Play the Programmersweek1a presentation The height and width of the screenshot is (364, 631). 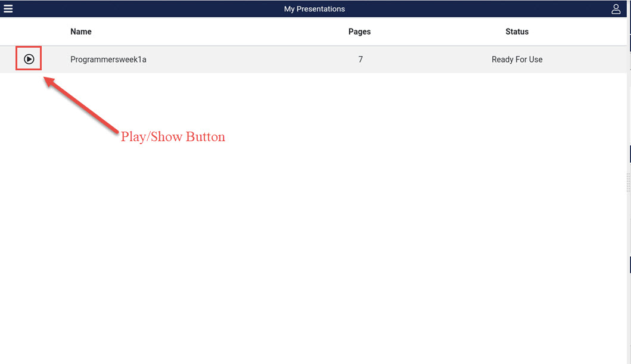(x=29, y=59)
